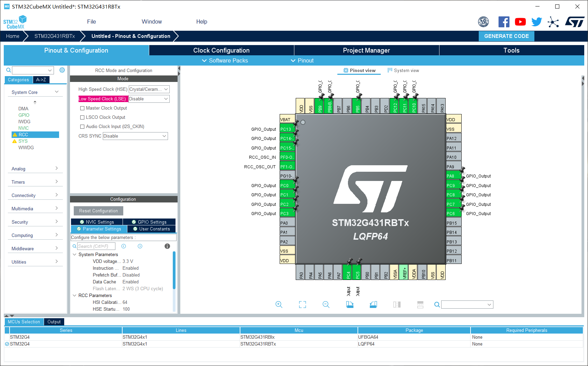Open the GPIO Settings tab
The image size is (588, 366).
coord(149,222)
